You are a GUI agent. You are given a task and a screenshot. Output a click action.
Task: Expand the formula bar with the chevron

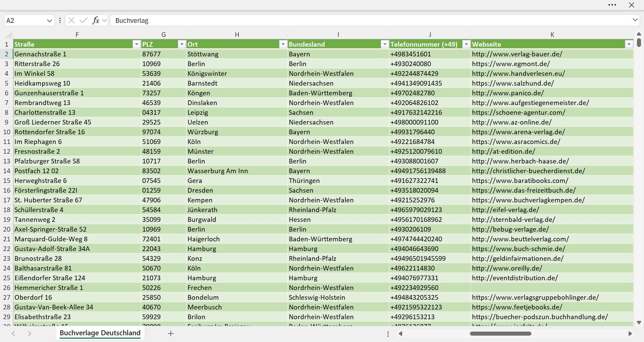(635, 20)
